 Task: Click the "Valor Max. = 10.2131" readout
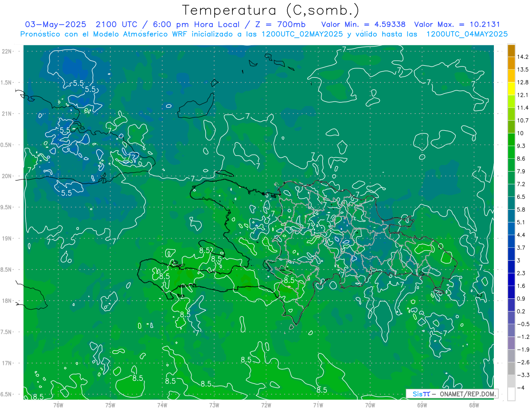[x=457, y=24]
